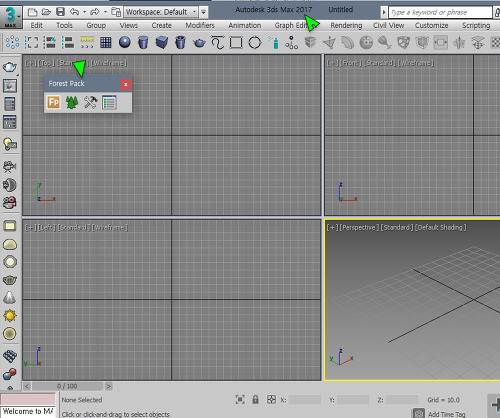Click the yellow ruler with dots icon
This screenshot has height=418, width=500.
(x=87, y=42)
